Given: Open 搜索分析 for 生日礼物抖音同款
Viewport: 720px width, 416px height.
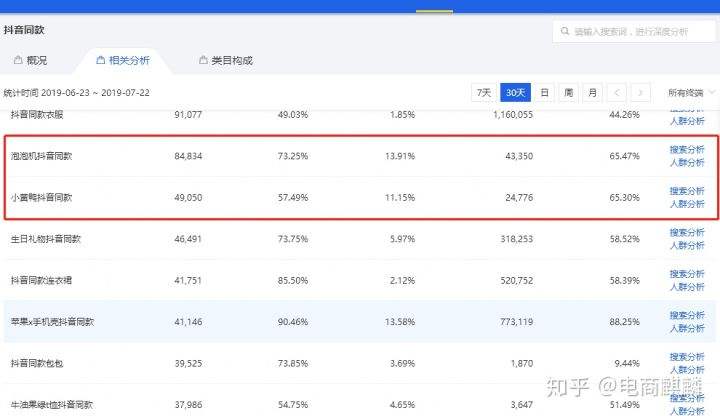Looking at the screenshot, I should [x=687, y=233].
